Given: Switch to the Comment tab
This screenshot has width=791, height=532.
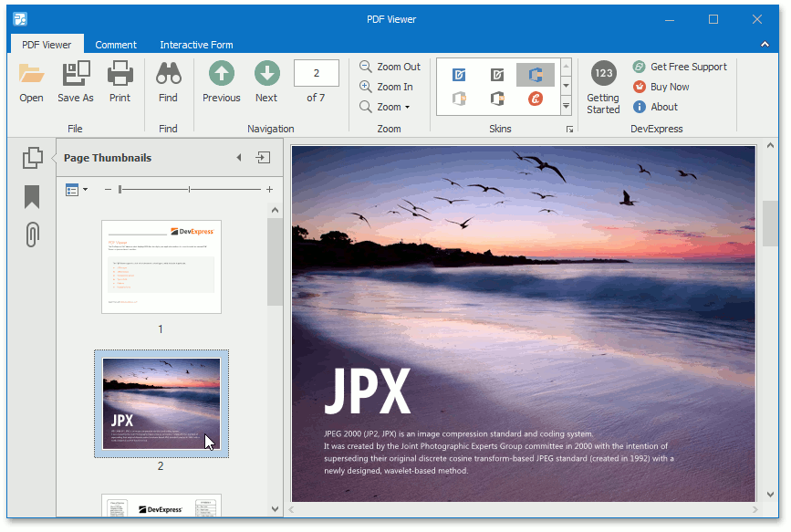Looking at the screenshot, I should pos(116,45).
